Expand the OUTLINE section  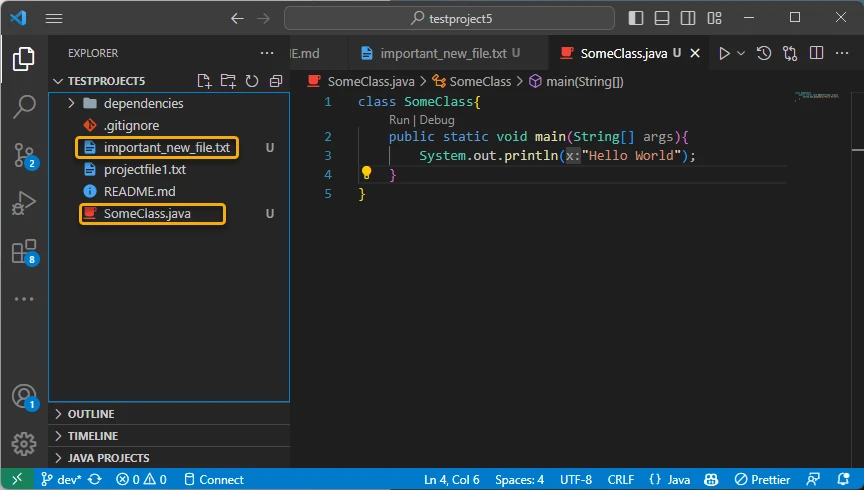[x=169, y=414]
